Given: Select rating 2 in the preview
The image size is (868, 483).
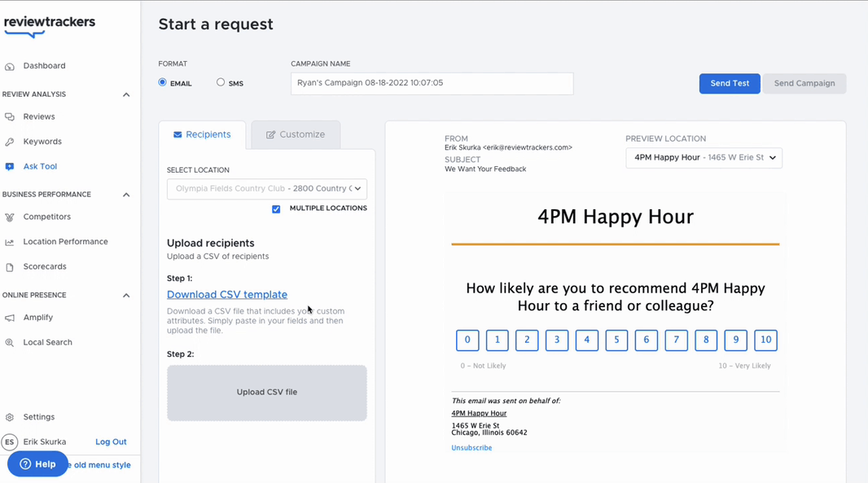Looking at the screenshot, I should click(x=527, y=340).
